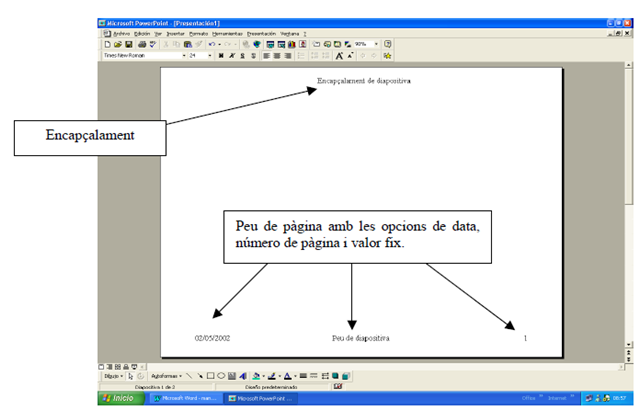Click the Inicio start button

pos(121,398)
